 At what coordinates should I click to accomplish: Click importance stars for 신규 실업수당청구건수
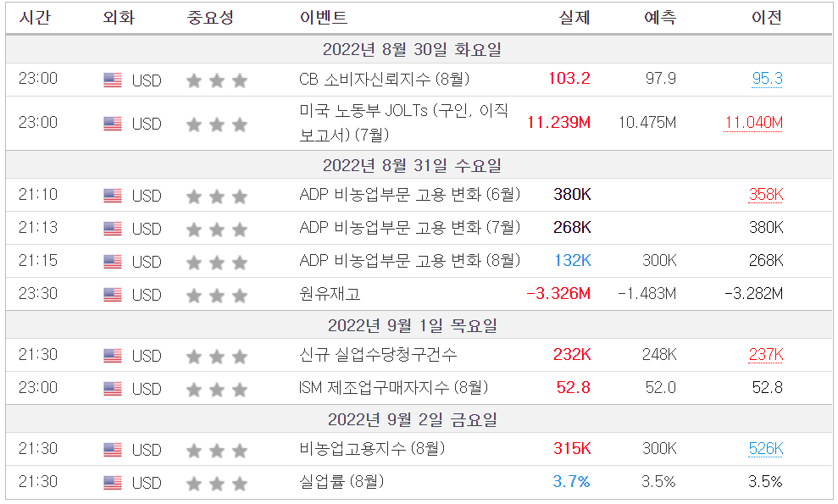(x=216, y=357)
